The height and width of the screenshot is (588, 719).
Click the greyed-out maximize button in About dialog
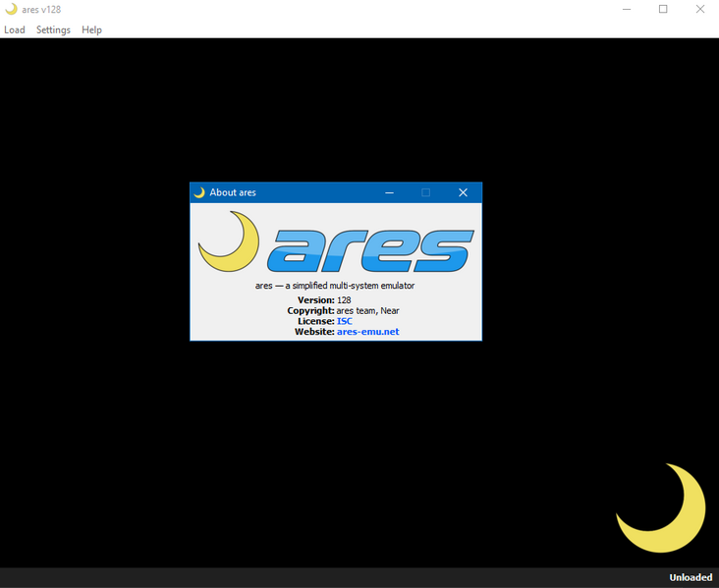coord(426,192)
